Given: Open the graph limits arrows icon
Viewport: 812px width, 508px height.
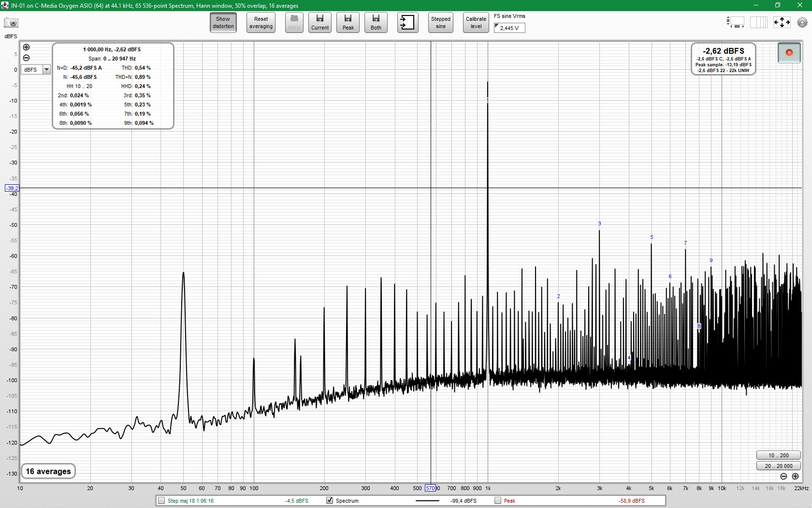Looking at the screenshot, I should [782, 22].
